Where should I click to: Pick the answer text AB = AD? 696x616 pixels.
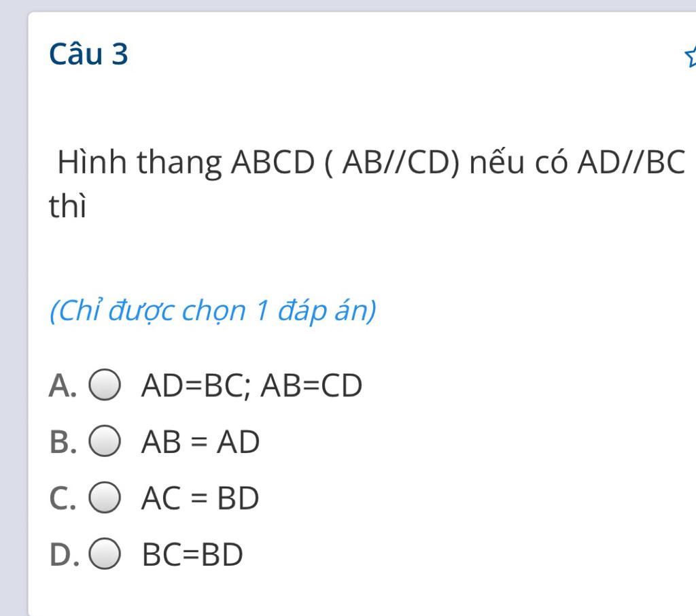pos(201,442)
